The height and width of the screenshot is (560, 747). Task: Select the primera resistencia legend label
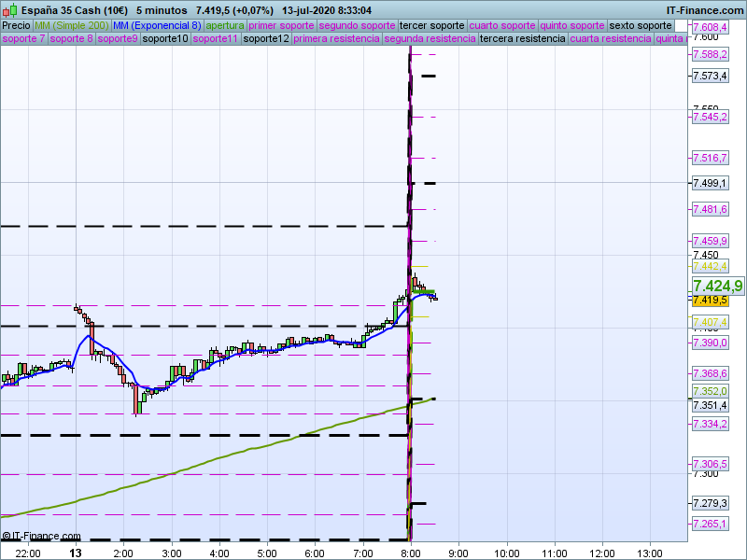pyautogui.click(x=336, y=39)
